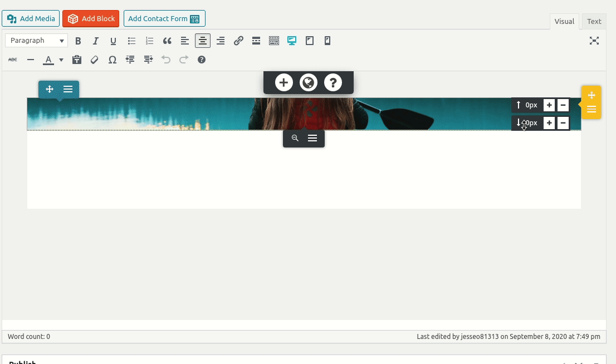This screenshot has height=364, width=616.
Task: Click the kayaker banner image
Action: coord(304,114)
